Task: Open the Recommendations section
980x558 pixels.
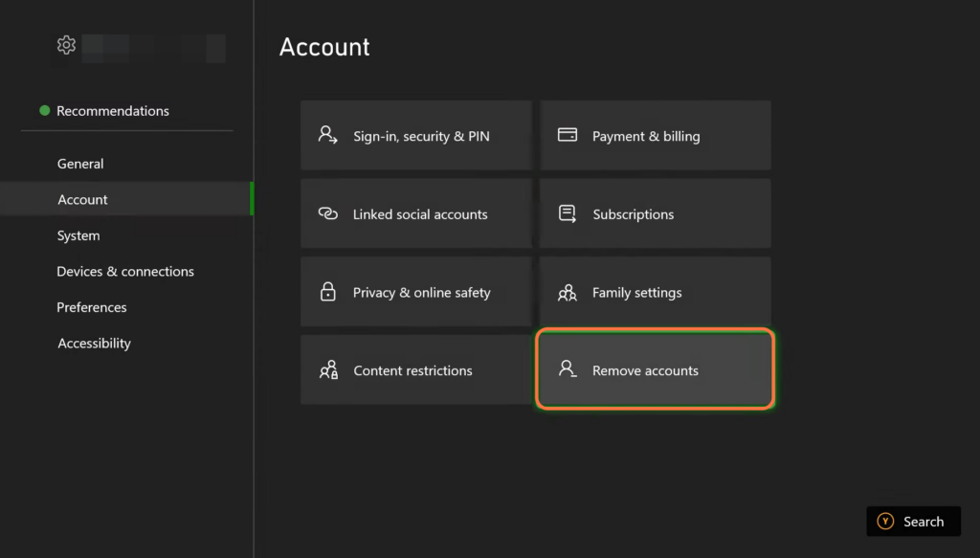Action: (113, 111)
